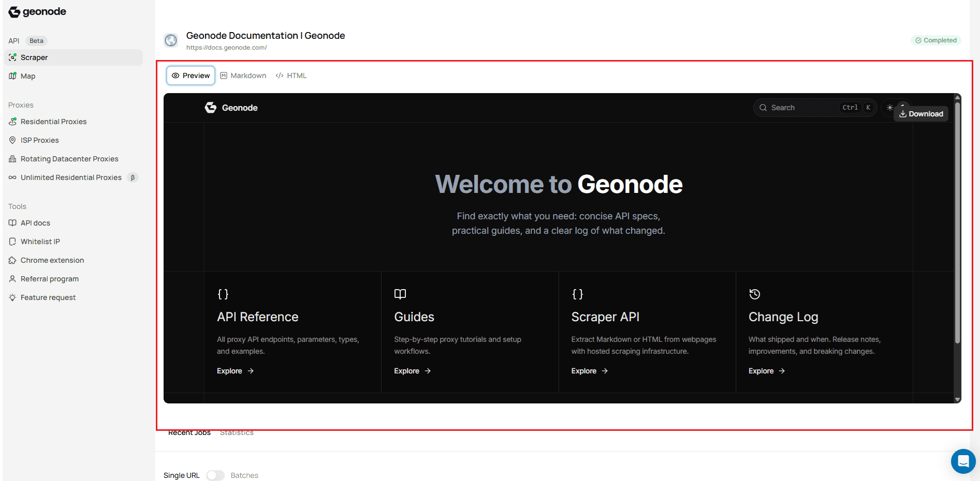The width and height of the screenshot is (980, 481).
Task: Switch to the Markdown tab
Action: tap(243, 76)
